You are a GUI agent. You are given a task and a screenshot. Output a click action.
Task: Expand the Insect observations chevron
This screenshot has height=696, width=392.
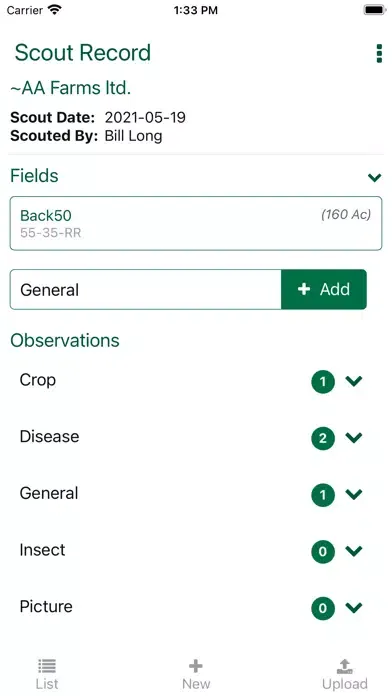354,551
